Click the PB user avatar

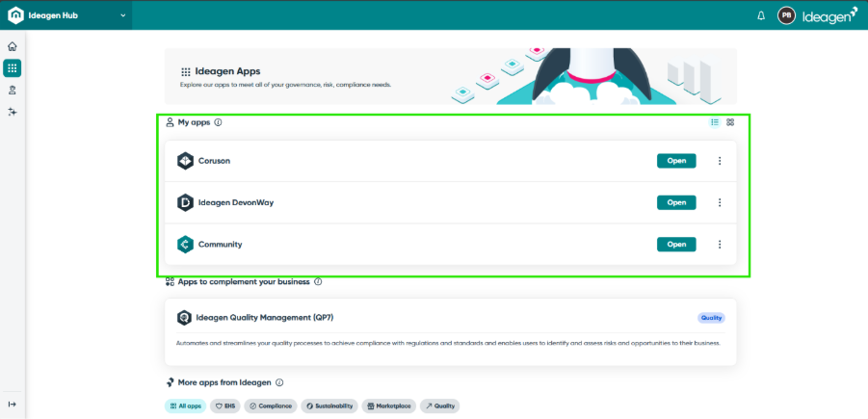tap(786, 15)
